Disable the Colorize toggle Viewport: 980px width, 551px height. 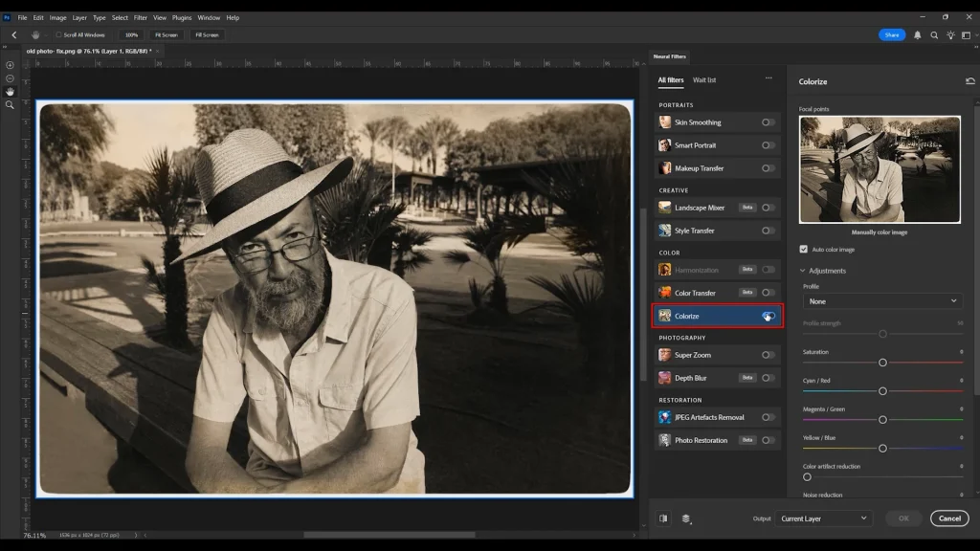coord(768,316)
